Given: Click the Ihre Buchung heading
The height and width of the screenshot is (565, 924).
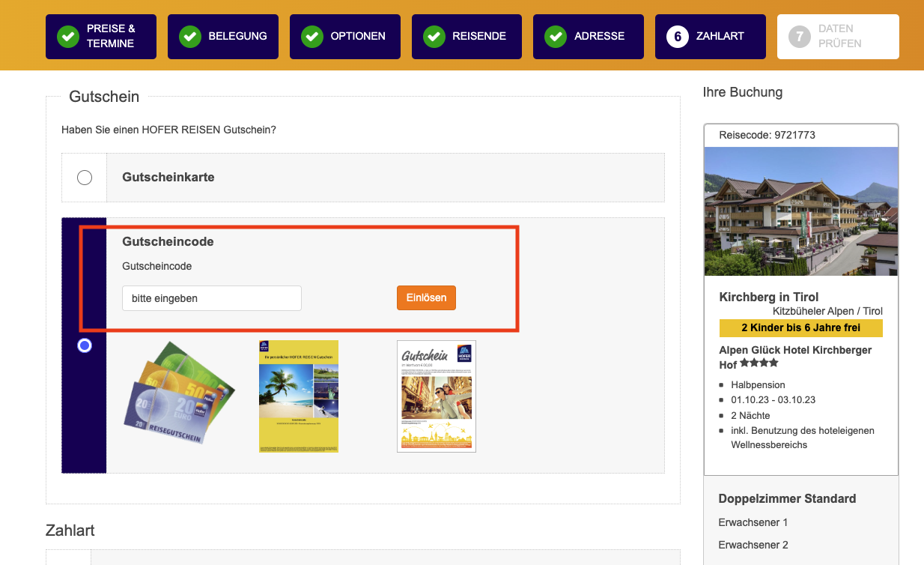Looking at the screenshot, I should (x=743, y=92).
